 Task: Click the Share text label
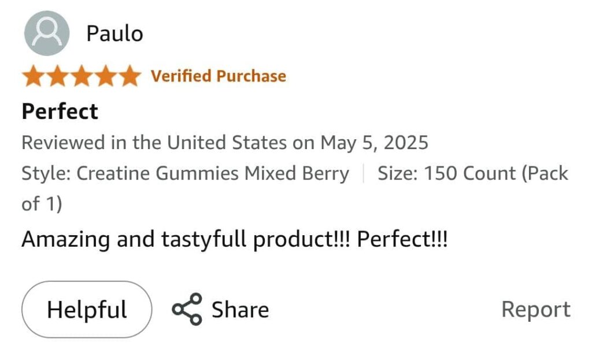(240, 310)
